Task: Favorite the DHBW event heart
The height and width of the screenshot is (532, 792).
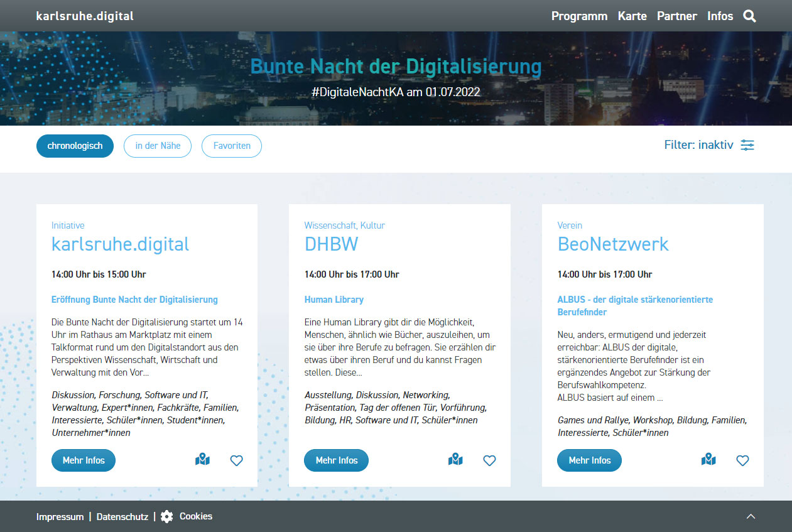Action: 489,460
